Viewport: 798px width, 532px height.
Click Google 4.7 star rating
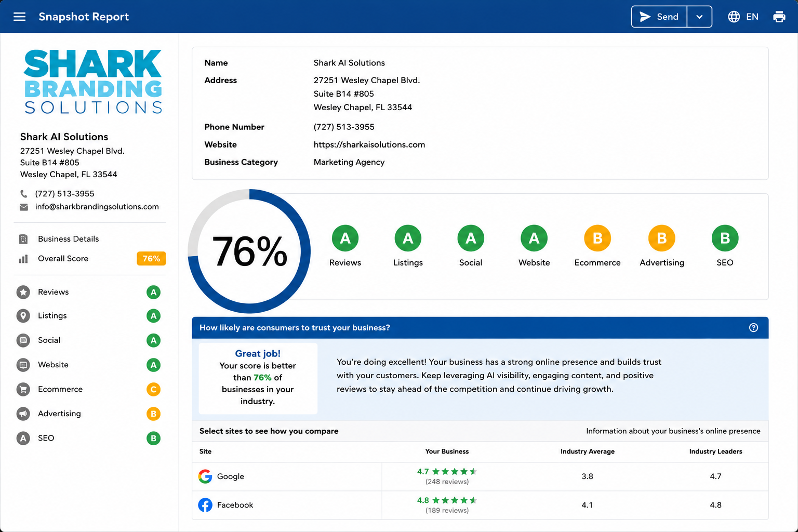(x=447, y=472)
